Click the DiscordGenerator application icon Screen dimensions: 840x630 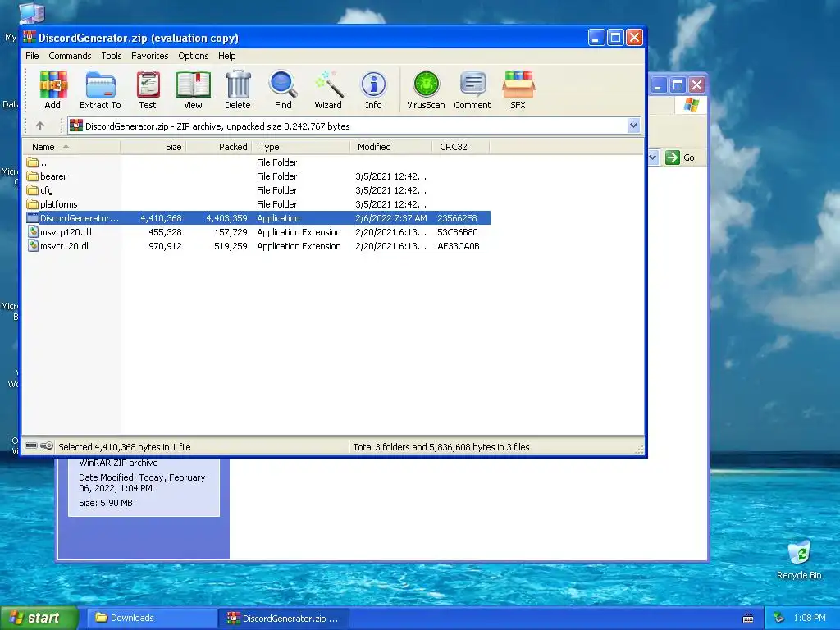(33, 218)
